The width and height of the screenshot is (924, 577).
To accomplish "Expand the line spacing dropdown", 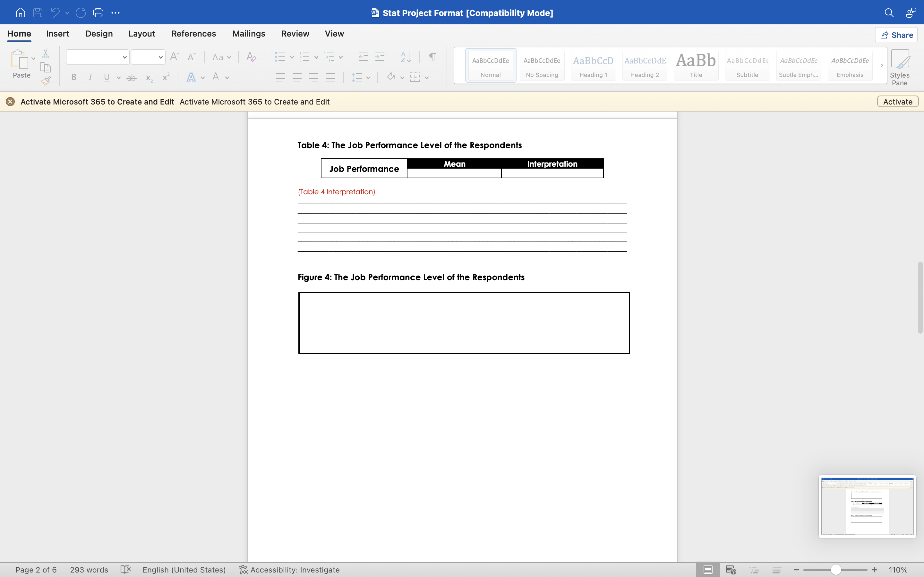I will pyautogui.click(x=368, y=78).
